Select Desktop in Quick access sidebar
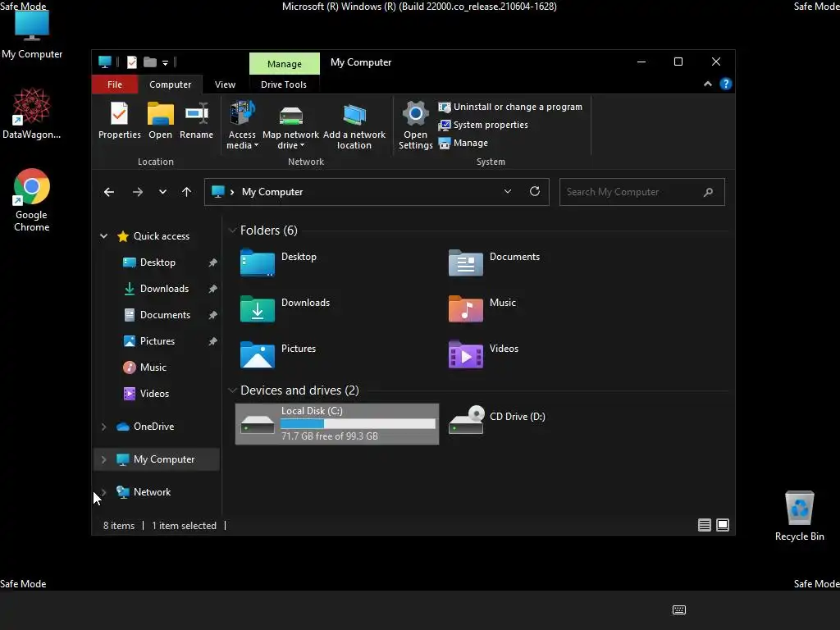This screenshot has height=630, width=840. [x=157, y=262]
